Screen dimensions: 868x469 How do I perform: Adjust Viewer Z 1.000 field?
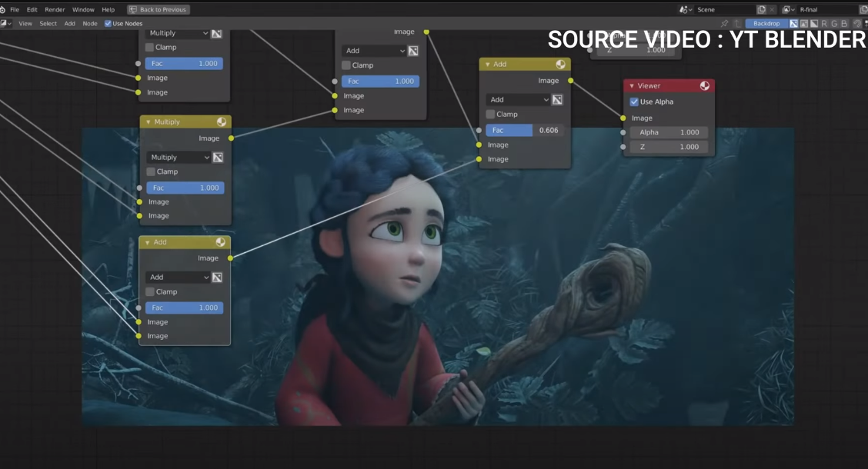pyautogui.click(x=669, y=147)
